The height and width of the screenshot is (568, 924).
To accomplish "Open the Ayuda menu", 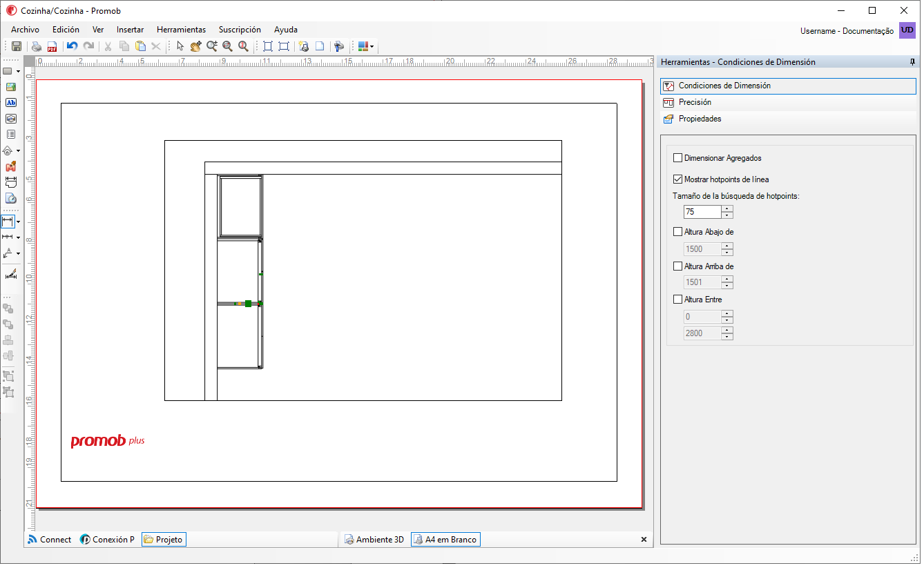I will [x=286, y=30].
